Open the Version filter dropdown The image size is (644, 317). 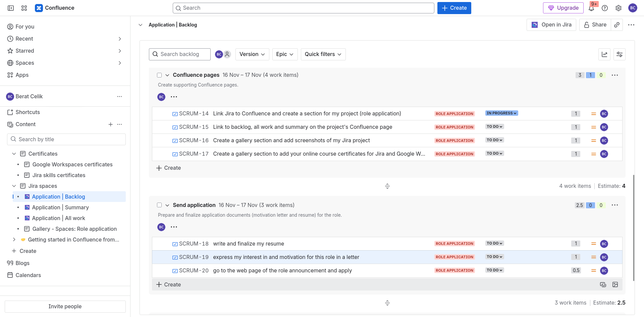pyautogui.click(x=252, y=54)
